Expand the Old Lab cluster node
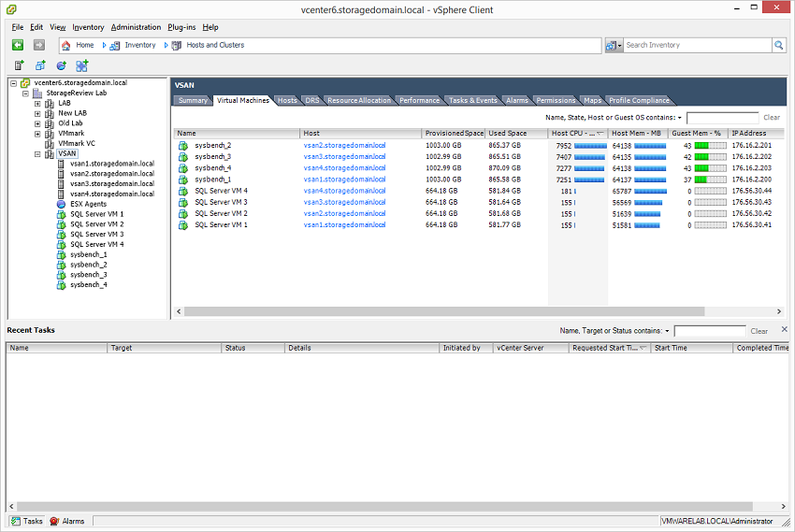The image size is (795, 532). coord(37,124)
